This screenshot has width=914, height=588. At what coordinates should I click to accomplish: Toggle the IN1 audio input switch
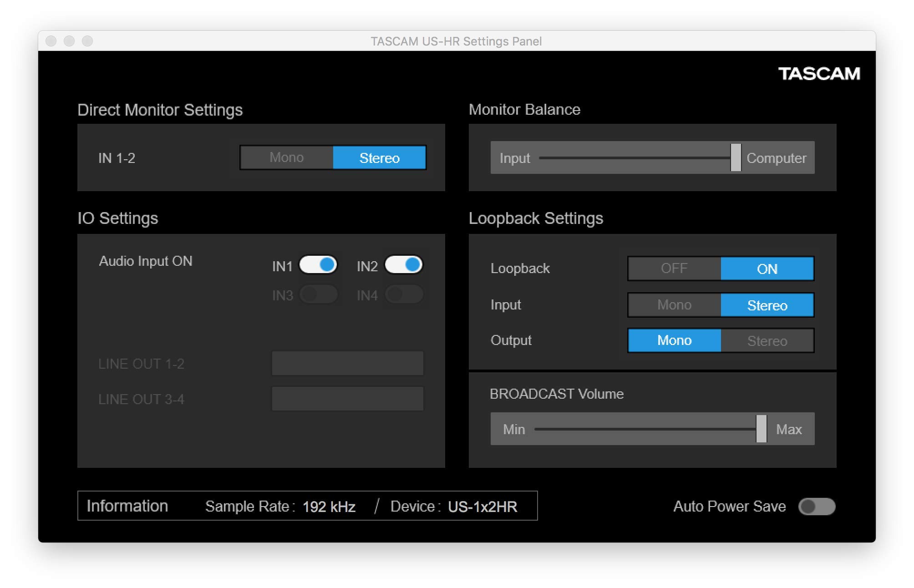coord(318,265)
